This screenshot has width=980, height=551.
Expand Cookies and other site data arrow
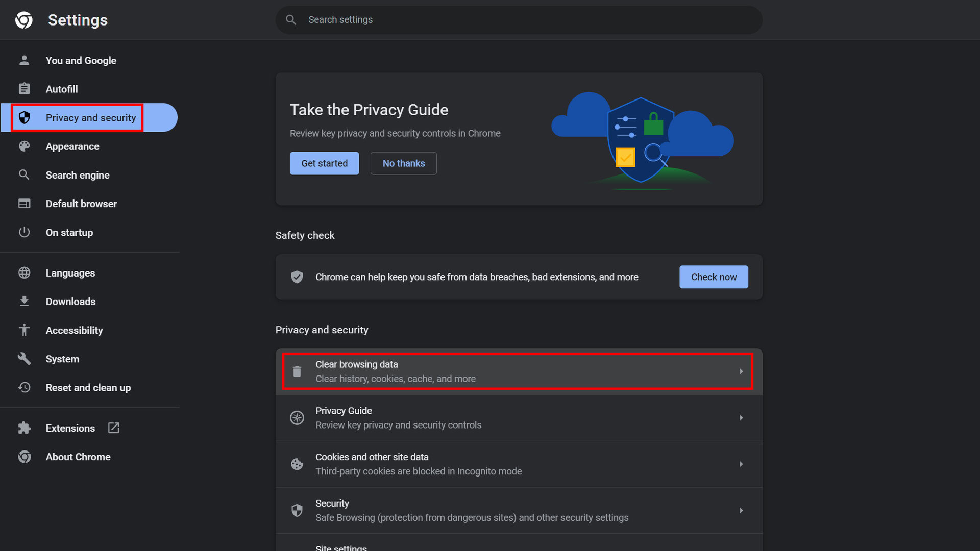[x=741, y=464]
